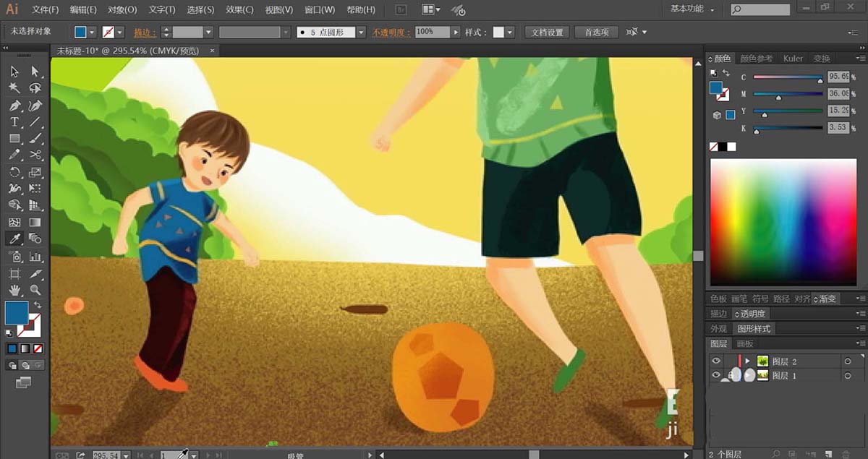
Task: Select the Eyedropper tool
Action: point(14,239)
